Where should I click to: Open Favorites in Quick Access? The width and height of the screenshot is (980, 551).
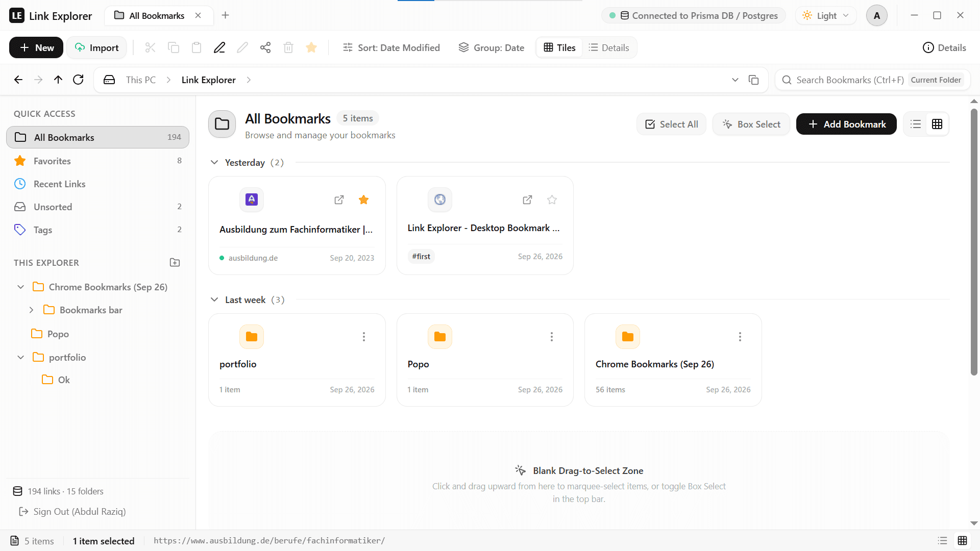coord(97,161)
